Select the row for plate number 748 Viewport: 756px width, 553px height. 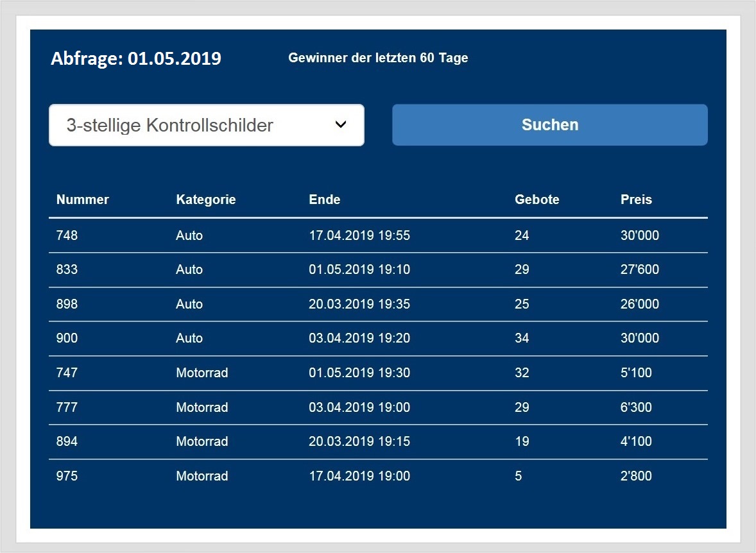(x=378, y=235)
